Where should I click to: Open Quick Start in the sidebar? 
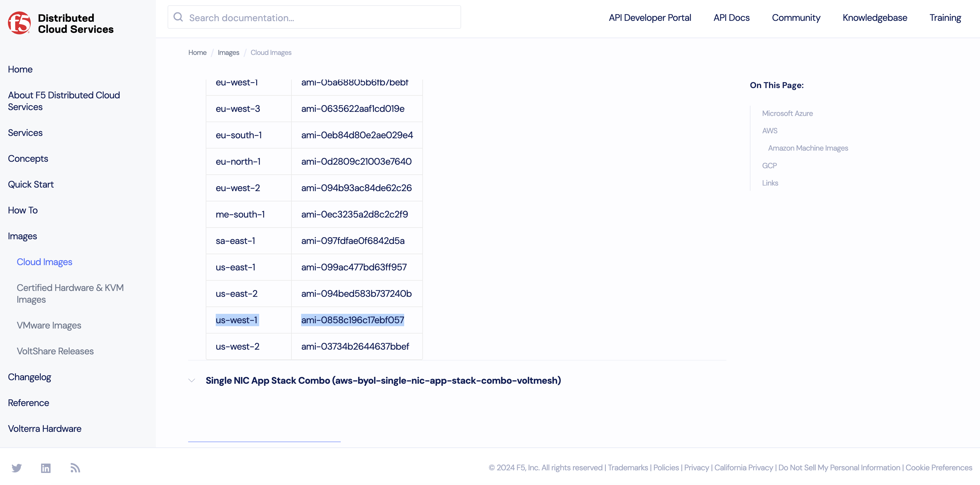(31, 185)
